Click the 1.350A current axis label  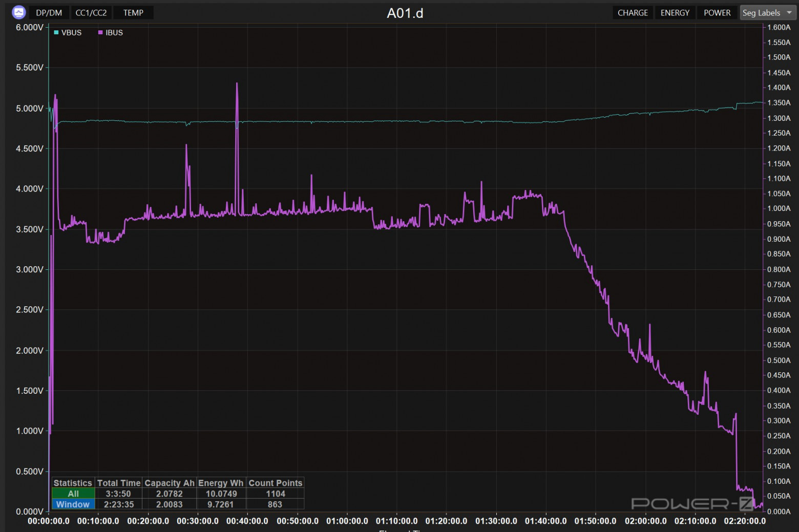tap(779, 102)
